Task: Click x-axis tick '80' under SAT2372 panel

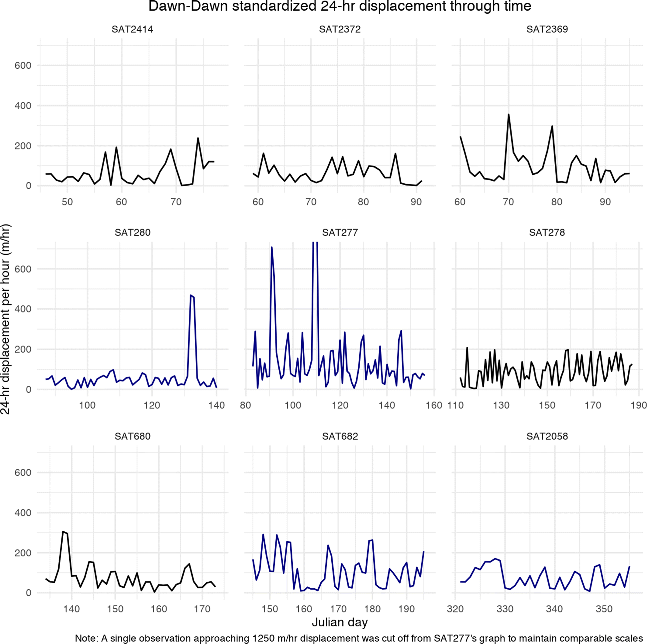Action: pos(363,202)
